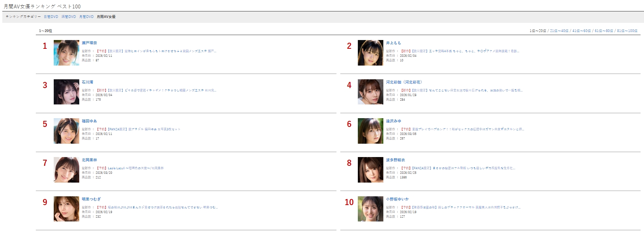Open the rank 6 thumbnail image
644x231 pixels.
click(x=370, y=131)
